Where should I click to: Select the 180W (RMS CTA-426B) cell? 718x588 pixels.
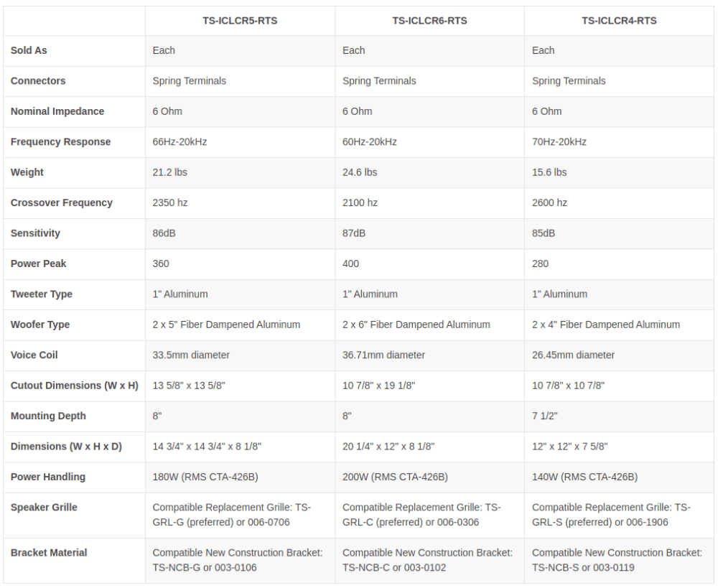click(205, 477)
